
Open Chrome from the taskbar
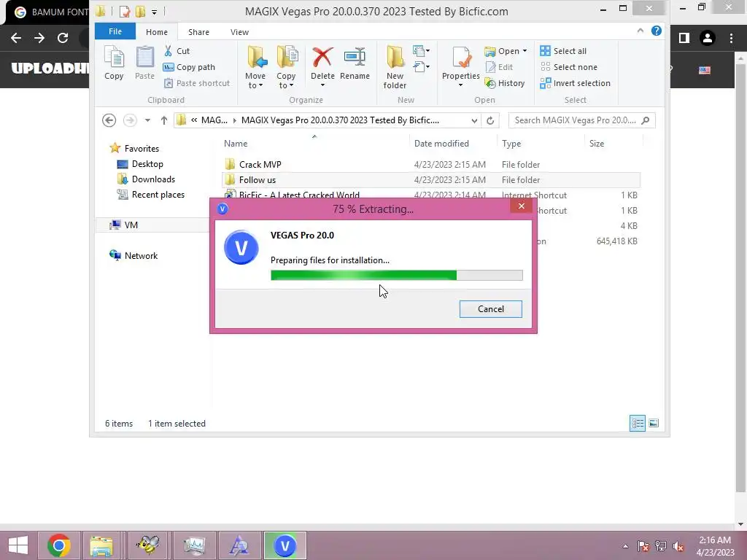click(59, 545)
